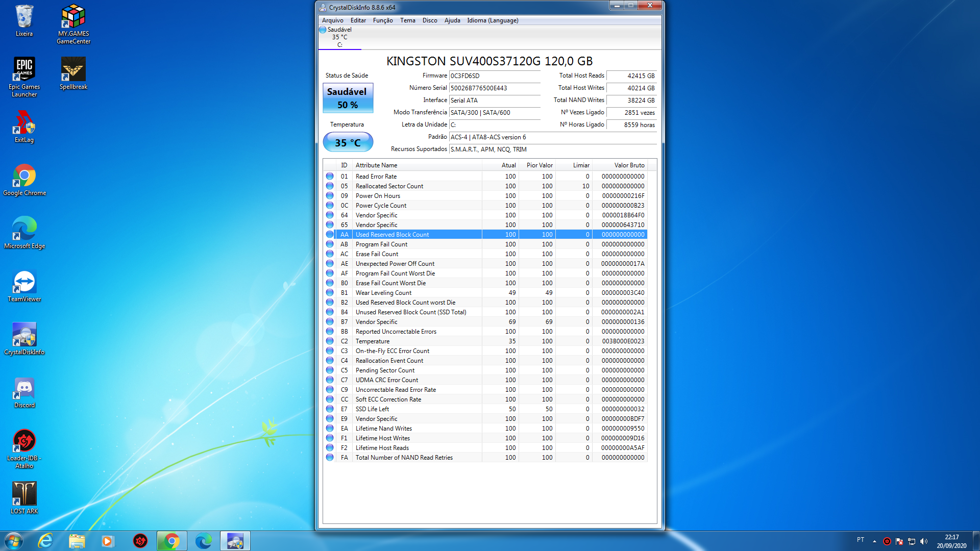Select the Erase Fail Count row text
The image size is (980, 551).
point(377,254)
